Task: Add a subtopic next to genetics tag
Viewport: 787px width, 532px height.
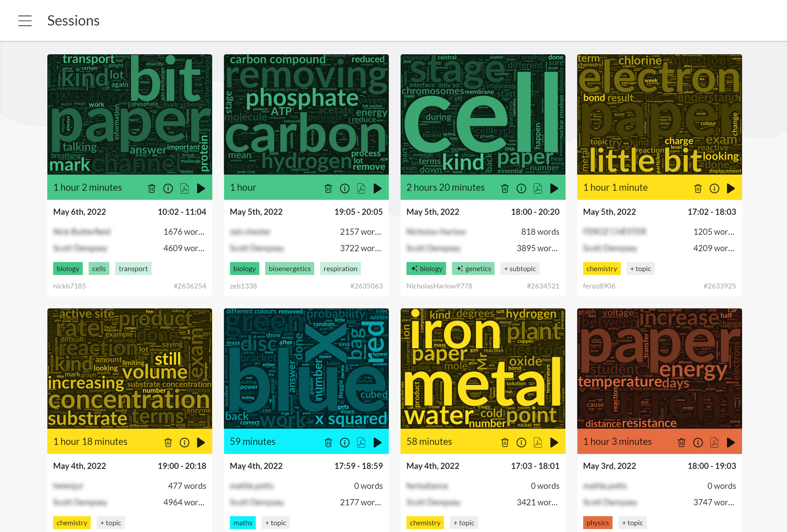Action: 520,268
